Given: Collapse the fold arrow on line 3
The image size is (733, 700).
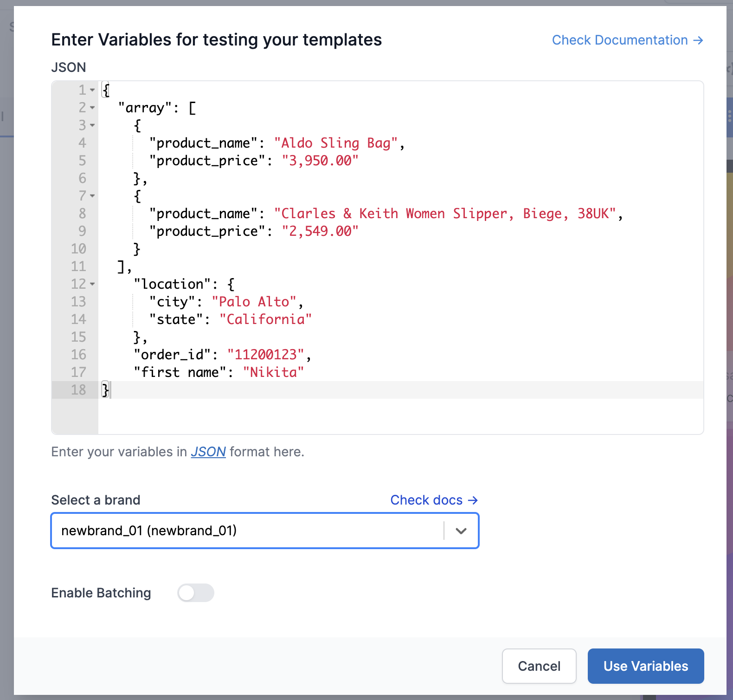Looking at the screenshot, I should (92, 125).
